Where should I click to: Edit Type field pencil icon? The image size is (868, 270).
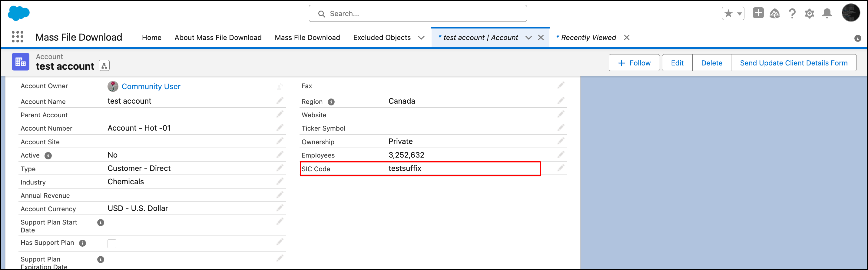(280, 168)
